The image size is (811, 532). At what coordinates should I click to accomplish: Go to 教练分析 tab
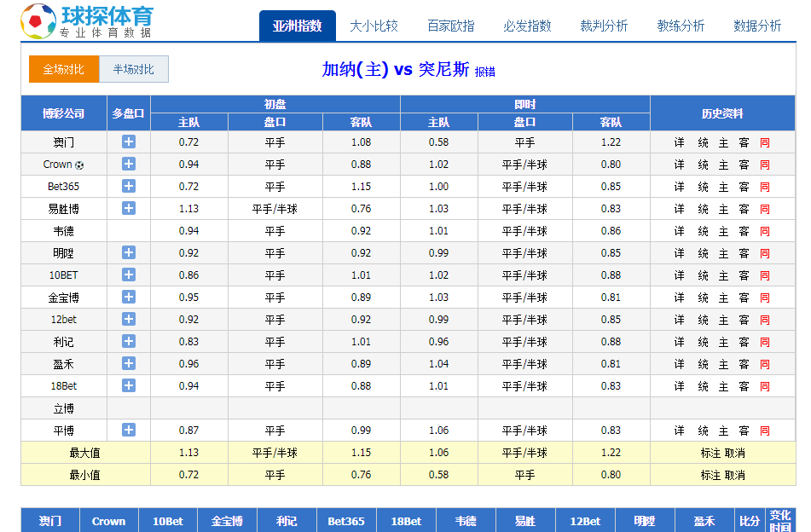tap(681, 26)
